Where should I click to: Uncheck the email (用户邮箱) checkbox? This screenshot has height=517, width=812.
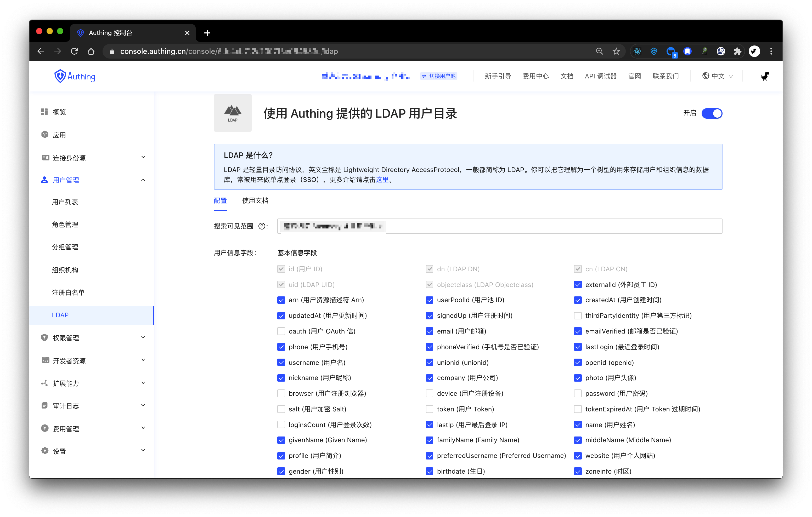429,331
